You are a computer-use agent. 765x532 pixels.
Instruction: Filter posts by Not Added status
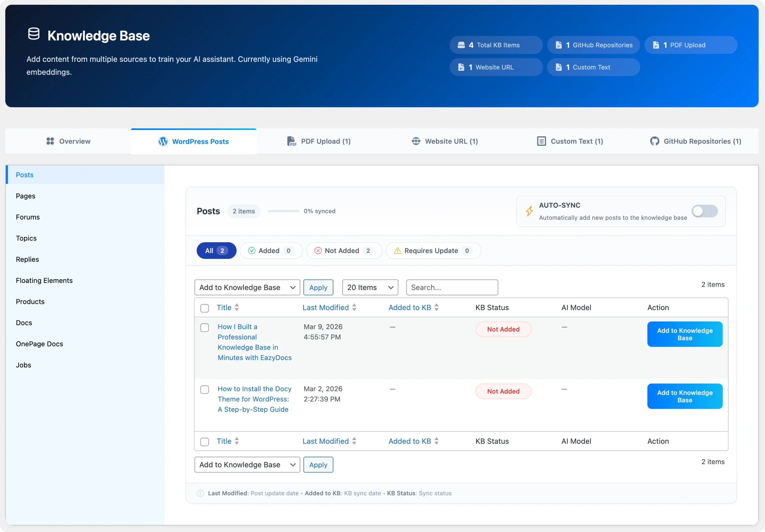pos(344,251)
